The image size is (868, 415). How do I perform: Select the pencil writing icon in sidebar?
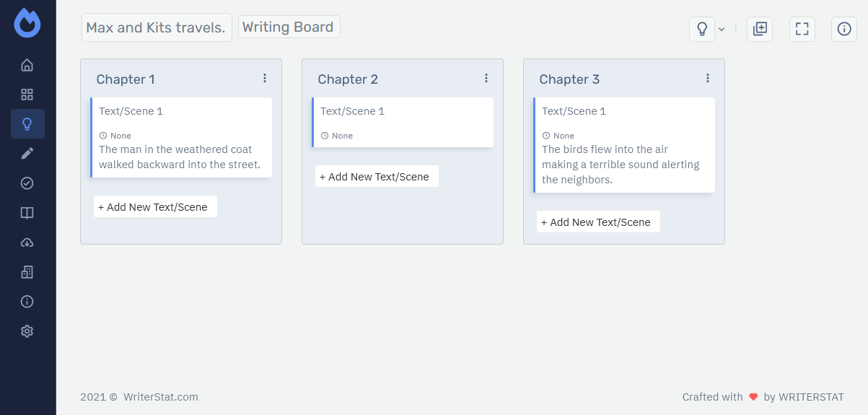point(27,153)
